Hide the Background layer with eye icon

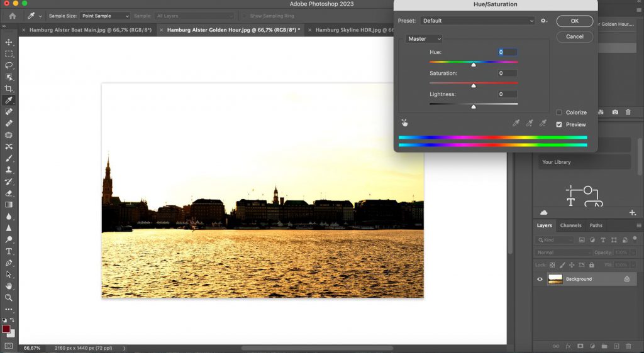coord(540,280)
